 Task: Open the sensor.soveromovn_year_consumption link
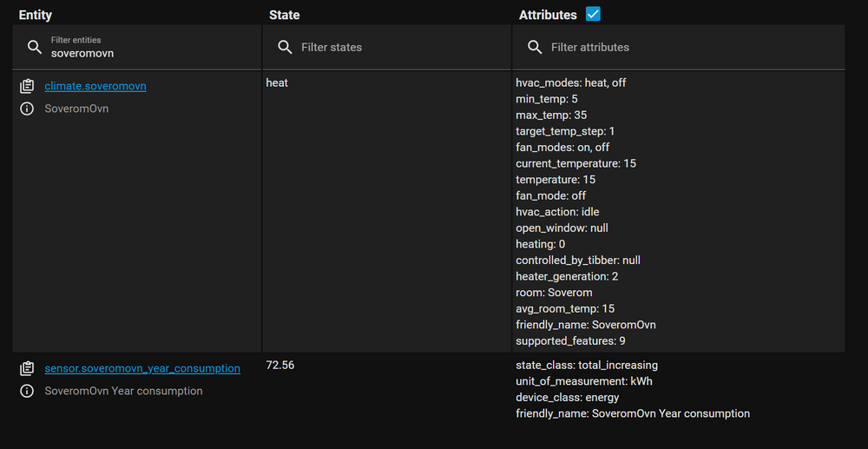(x=142, y=368)
